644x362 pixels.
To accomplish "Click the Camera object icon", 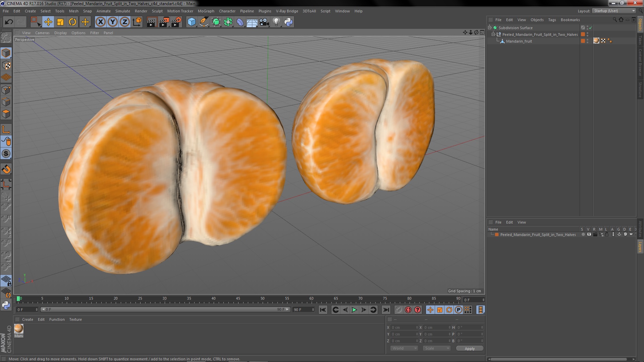I will 264,22.
